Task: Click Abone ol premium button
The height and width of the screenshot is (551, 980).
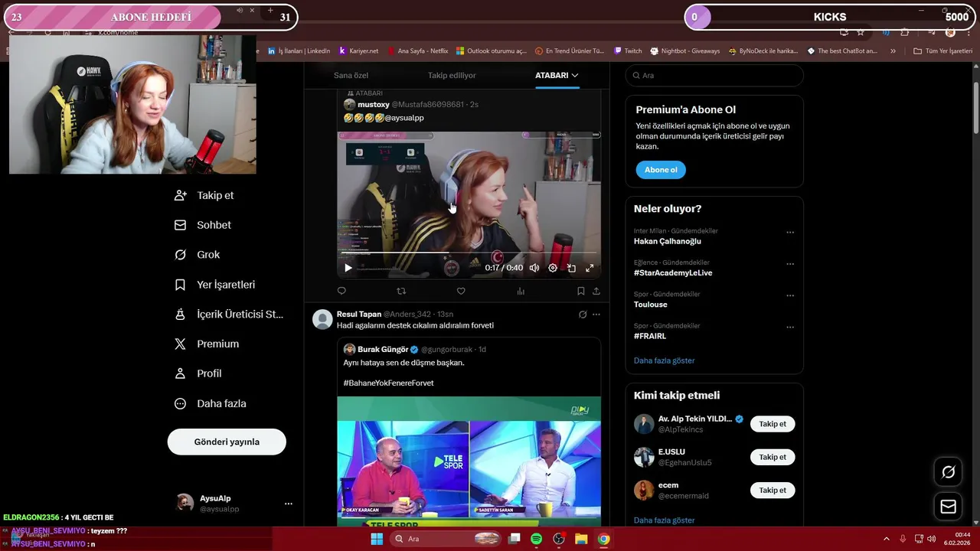Action: coord(661,170)
